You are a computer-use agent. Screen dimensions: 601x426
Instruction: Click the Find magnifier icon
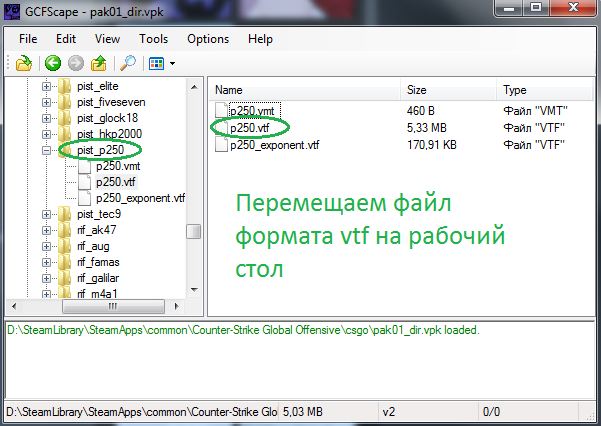(128, 63)
